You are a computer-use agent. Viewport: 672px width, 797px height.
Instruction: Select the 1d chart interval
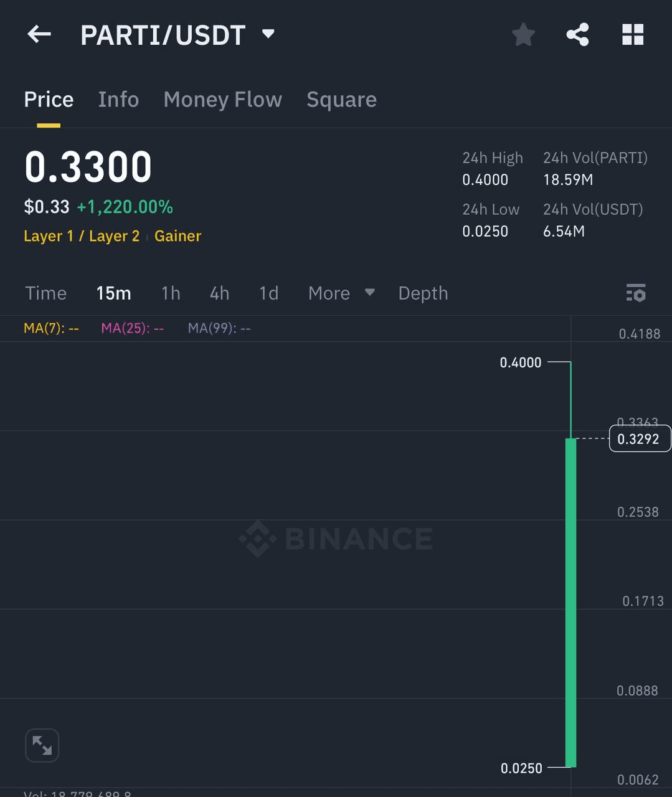click(x=268, y=293)
